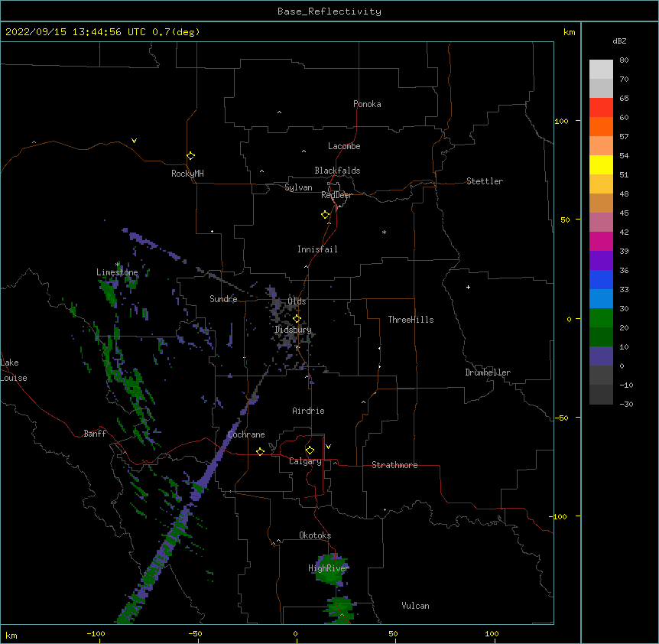This screenshot has width=659, height=644.
Task: Click the dBZ legend heading
Action: point(619,41)
